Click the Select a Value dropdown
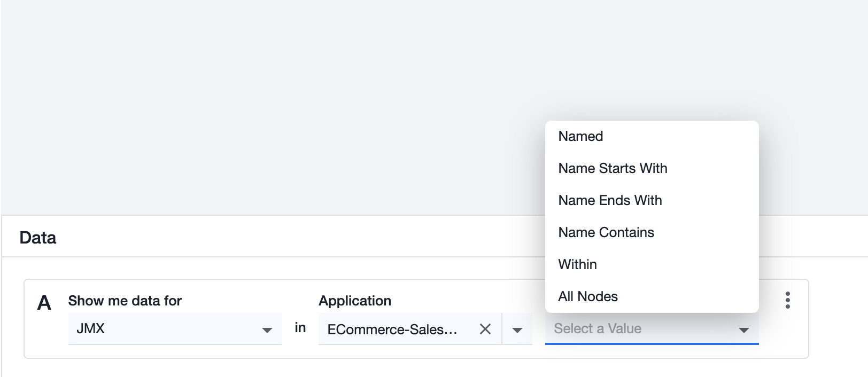868x377 pixels. click(x=652, y=329)
